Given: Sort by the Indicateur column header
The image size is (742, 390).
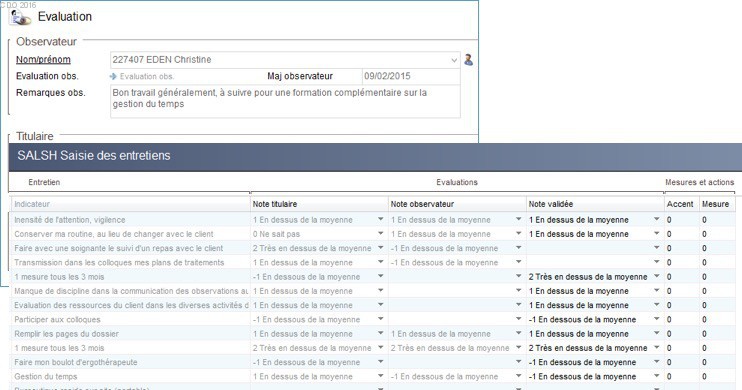Looking at the screenshot, I should 130,204.
